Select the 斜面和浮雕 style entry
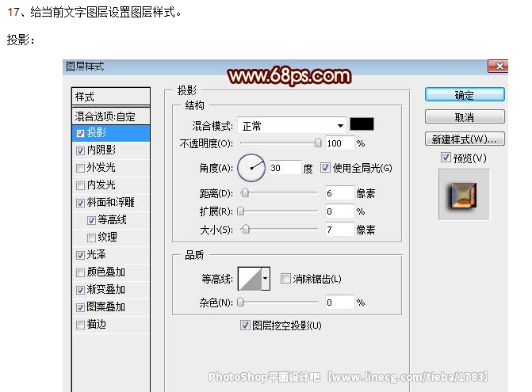The height and width of the screenshot is (392, 532). pos(111,202)
